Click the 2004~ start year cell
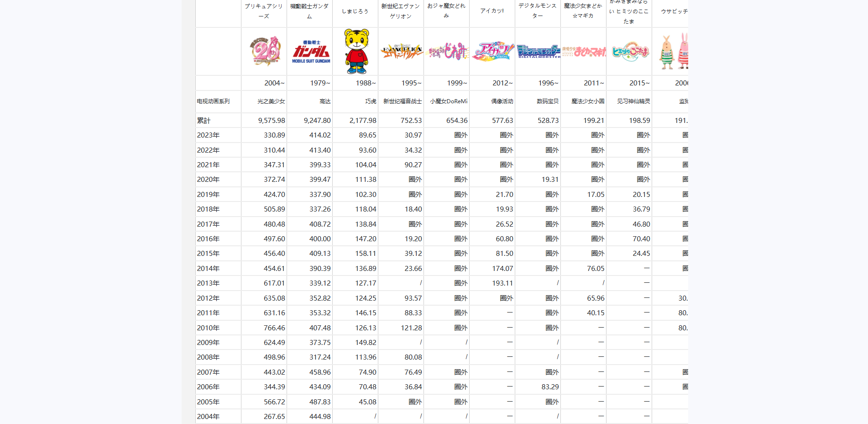This screenshot has width=868, height=424. coord(274,83)
